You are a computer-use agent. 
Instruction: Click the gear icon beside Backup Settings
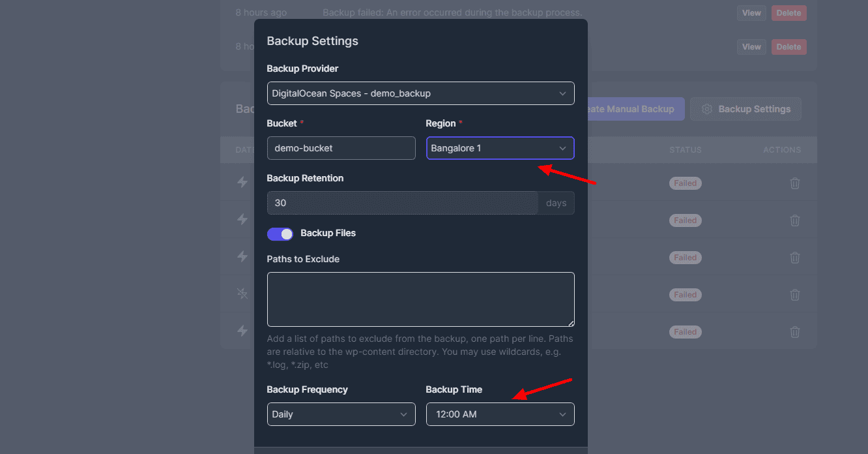tap(706, 109)
